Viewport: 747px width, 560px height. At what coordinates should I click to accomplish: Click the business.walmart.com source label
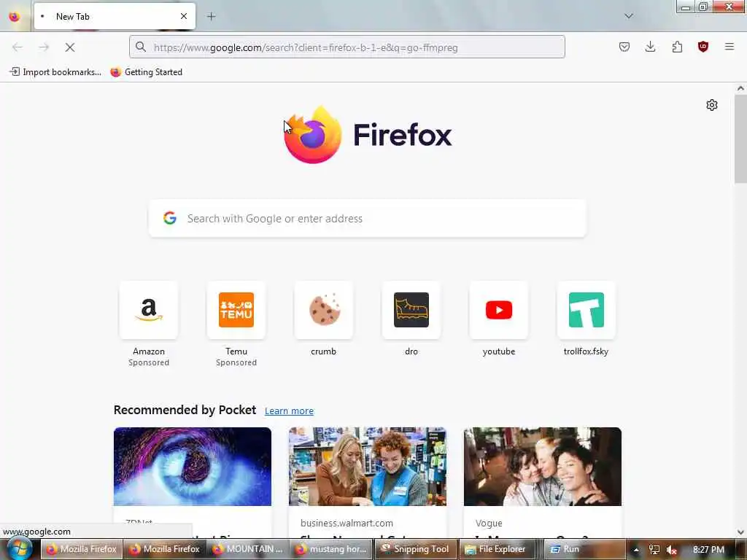coord(347,523)
